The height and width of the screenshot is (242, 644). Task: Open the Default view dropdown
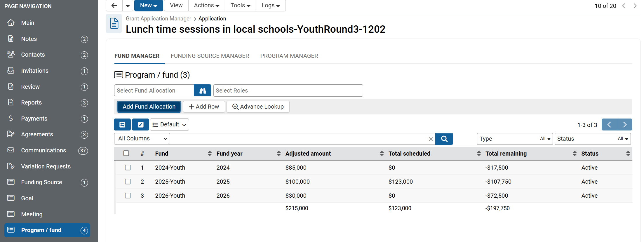point(169,125)
